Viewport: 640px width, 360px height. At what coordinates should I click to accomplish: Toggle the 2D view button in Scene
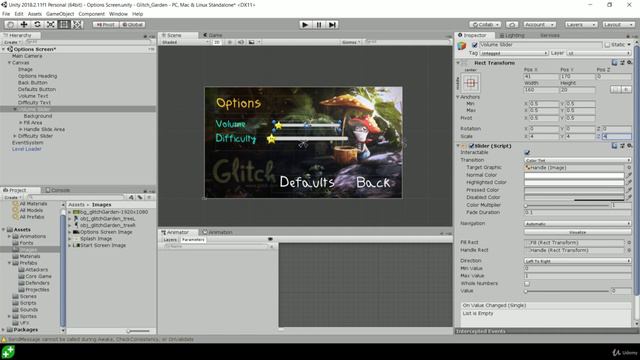click(x=217, y=42)
